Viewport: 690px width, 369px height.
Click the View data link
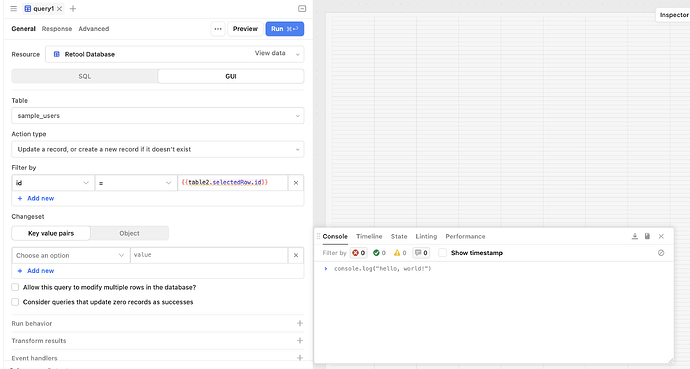pyautogui.click(x=270, y=53)
